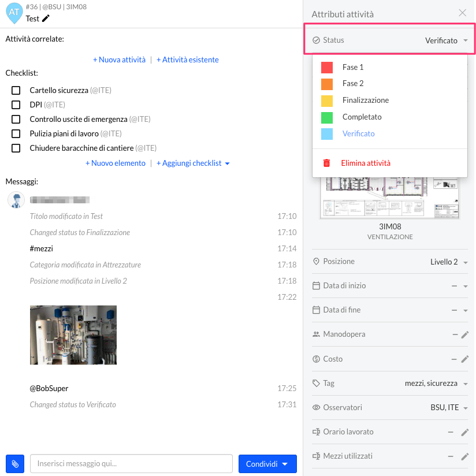
Task: Click the paperclip attachment button
Action: pyautogui.click(x=15, y=464)
